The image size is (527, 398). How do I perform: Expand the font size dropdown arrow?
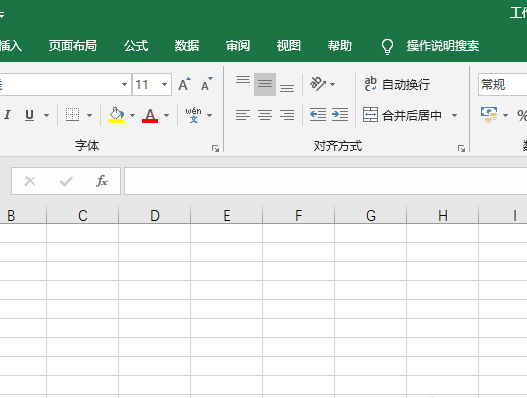tap(164, 84)
